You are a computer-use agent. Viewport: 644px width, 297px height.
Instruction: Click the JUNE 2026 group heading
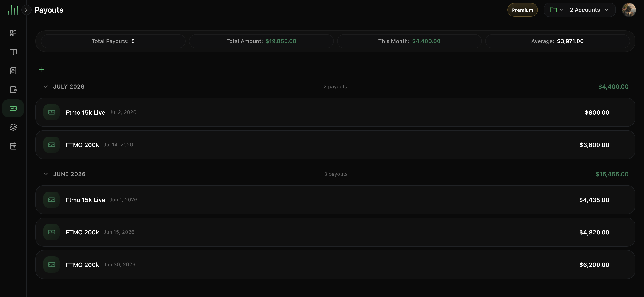tap(69, 174)
